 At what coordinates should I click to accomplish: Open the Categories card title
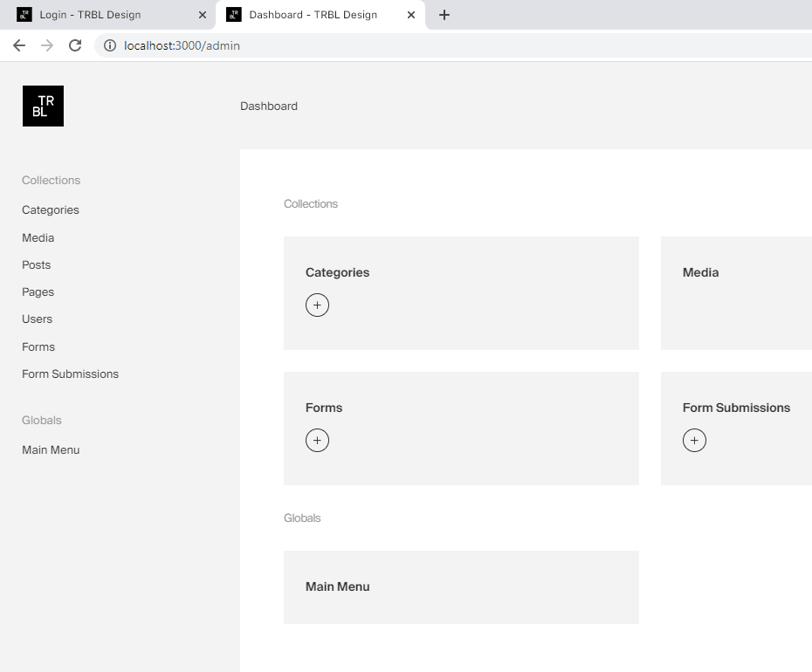point(337,272)
